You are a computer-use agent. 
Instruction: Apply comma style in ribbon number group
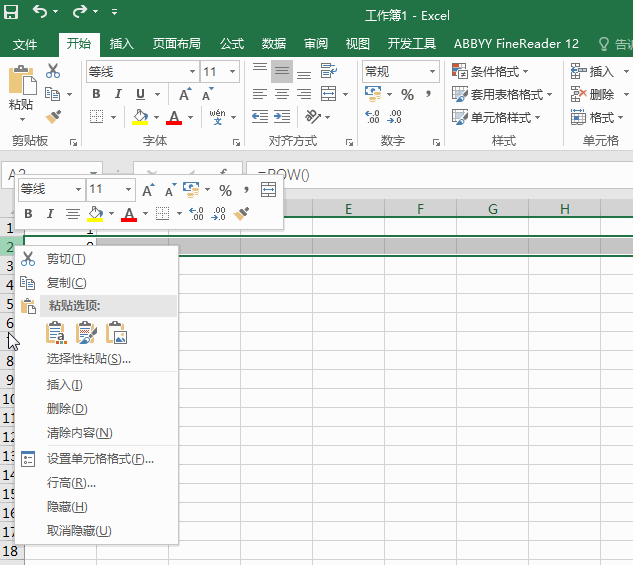(x=428, y=95)
